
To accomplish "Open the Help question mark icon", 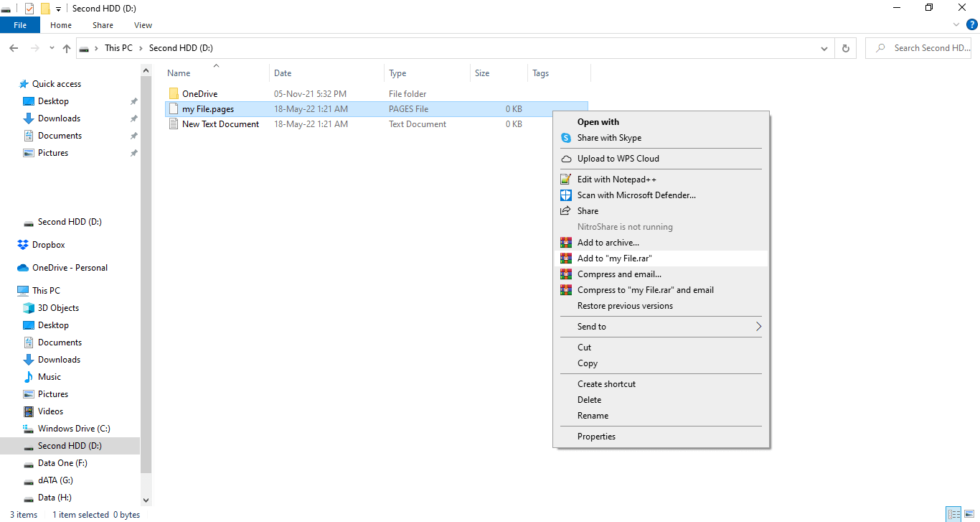I will coord(972,24).
